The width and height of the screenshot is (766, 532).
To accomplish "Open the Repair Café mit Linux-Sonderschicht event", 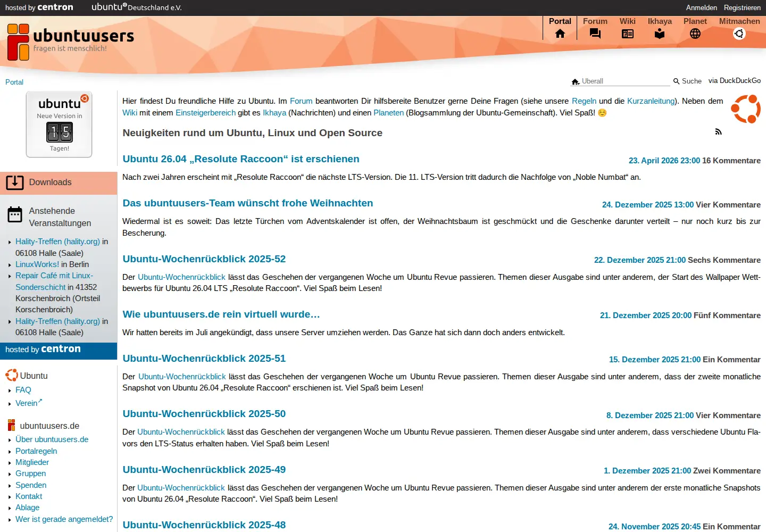I will (x=54, y=281).
